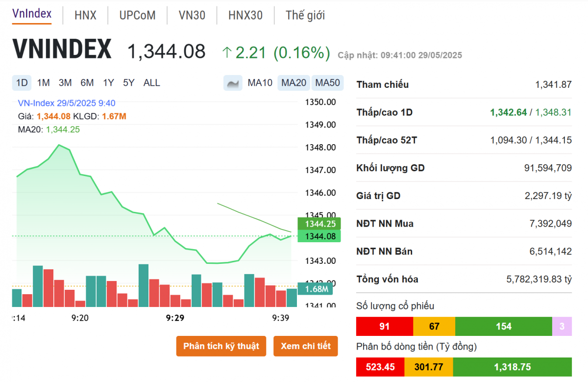Viewport: 588px width, 382px height.
Task: Click the red money flow segment 523.45
Action: [380, 367]
